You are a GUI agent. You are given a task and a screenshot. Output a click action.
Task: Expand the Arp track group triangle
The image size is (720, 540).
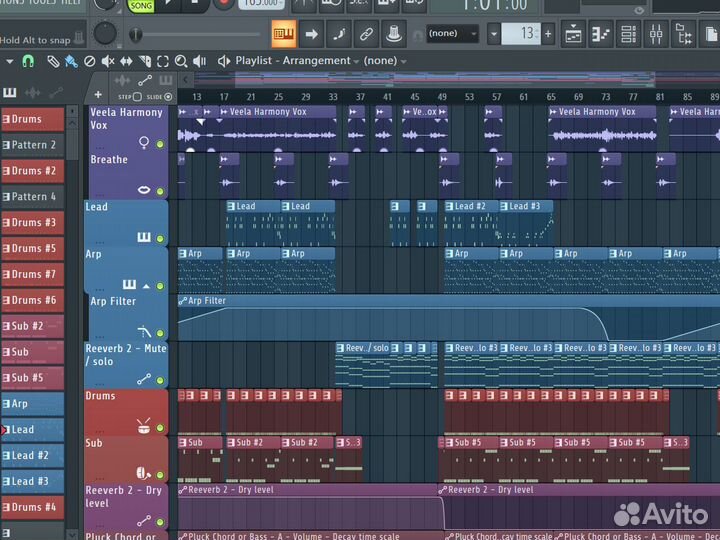[x=146, y=286]
